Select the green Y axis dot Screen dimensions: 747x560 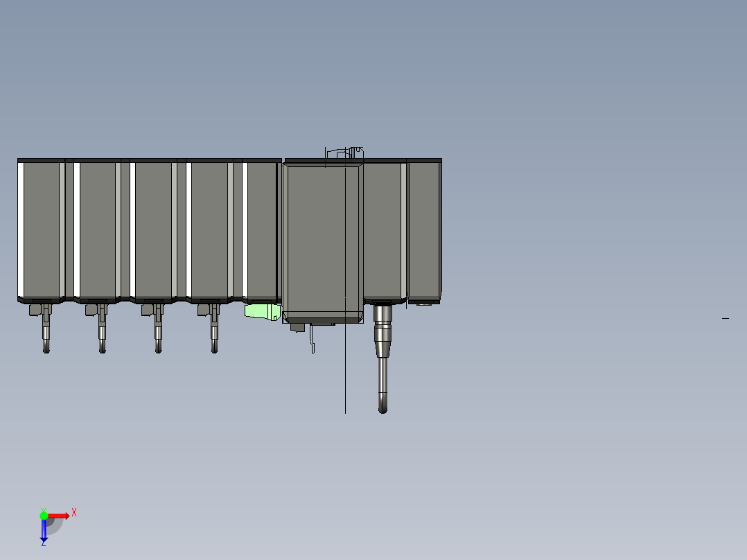tap(44, 516)
